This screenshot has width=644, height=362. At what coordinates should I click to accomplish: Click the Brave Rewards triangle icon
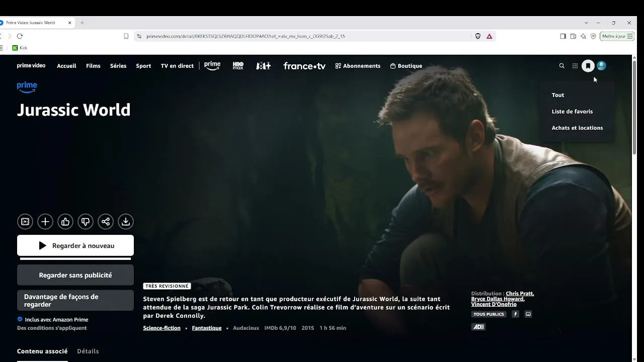pos(489,36)
